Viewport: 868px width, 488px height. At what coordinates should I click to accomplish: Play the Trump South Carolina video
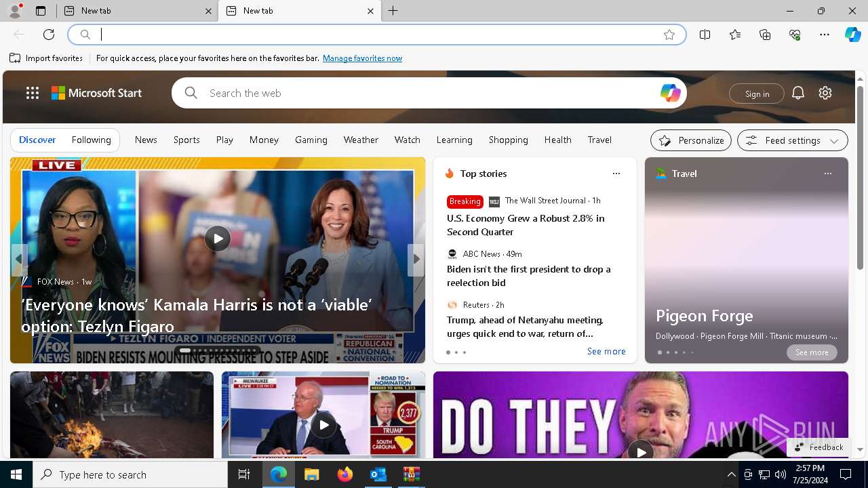(x=323, y=425)
